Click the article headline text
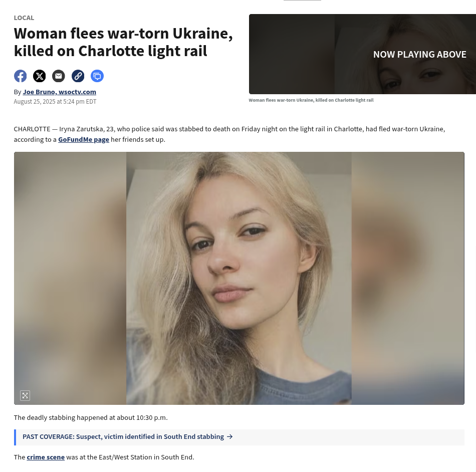Screen dimensions: 476x472 (x=123, y=42)
